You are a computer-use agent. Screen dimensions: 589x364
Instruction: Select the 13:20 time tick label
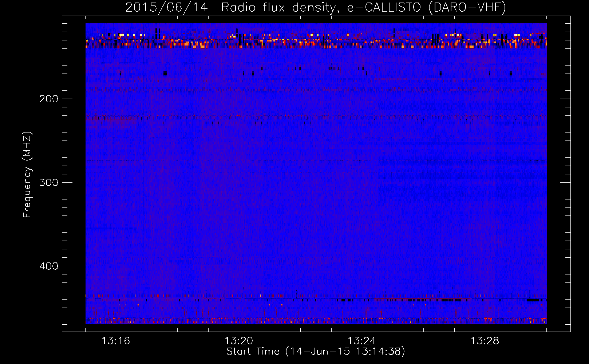pyautogui.click(x=239, y=341)
